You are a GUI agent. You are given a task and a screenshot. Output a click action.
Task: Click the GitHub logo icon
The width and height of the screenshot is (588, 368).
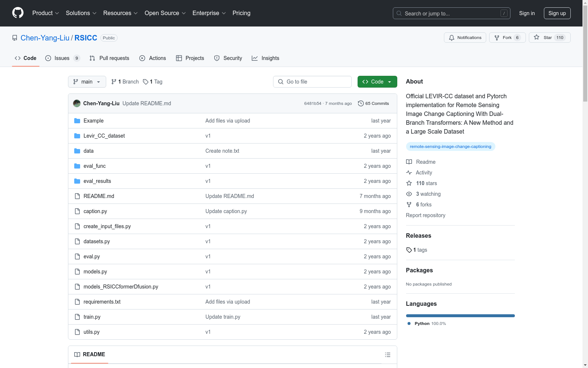18,13
